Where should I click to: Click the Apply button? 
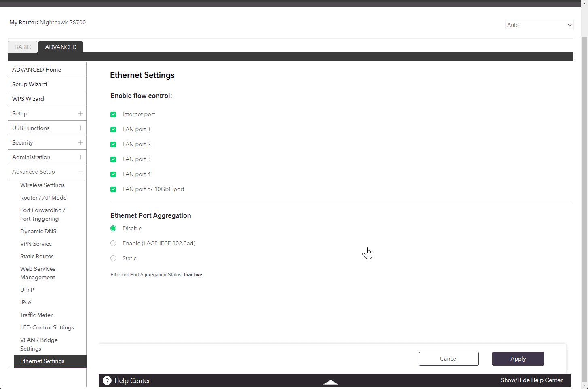[518, 359]
